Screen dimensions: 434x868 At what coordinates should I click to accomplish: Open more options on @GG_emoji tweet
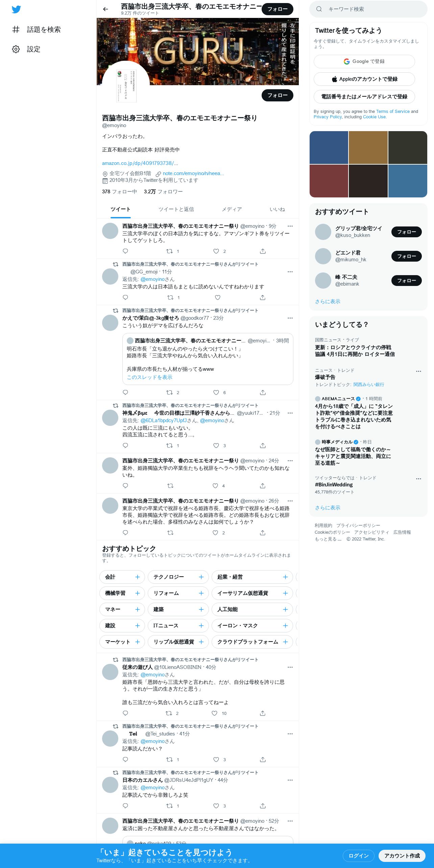tap(290, 272)
